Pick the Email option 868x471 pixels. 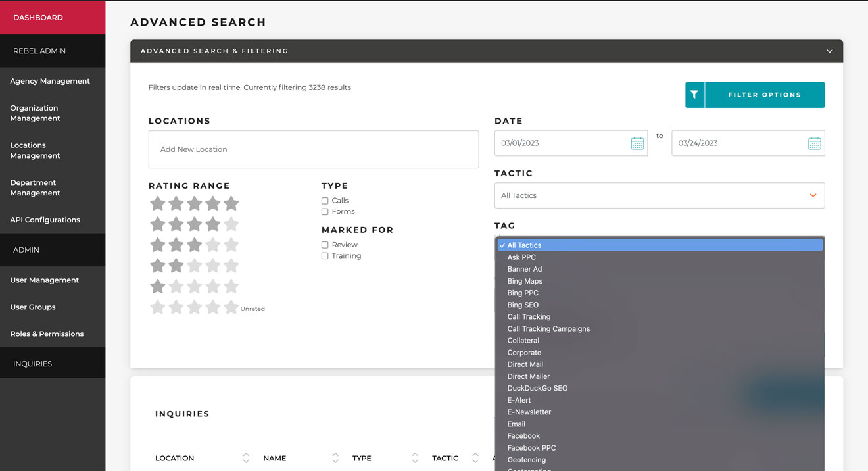(x=660, y=424)
